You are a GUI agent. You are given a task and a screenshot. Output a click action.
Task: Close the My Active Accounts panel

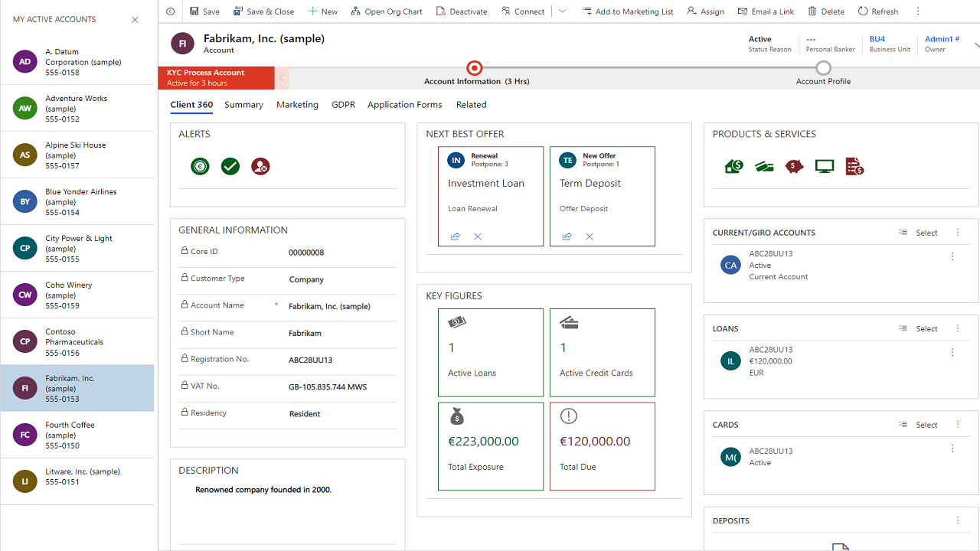[x=136, y=20]
